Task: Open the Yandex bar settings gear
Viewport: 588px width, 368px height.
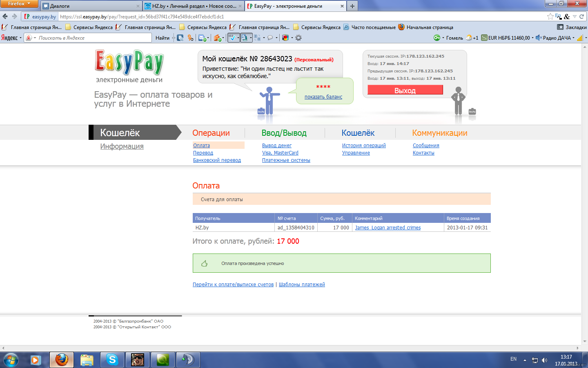Action: pos(298,38)
